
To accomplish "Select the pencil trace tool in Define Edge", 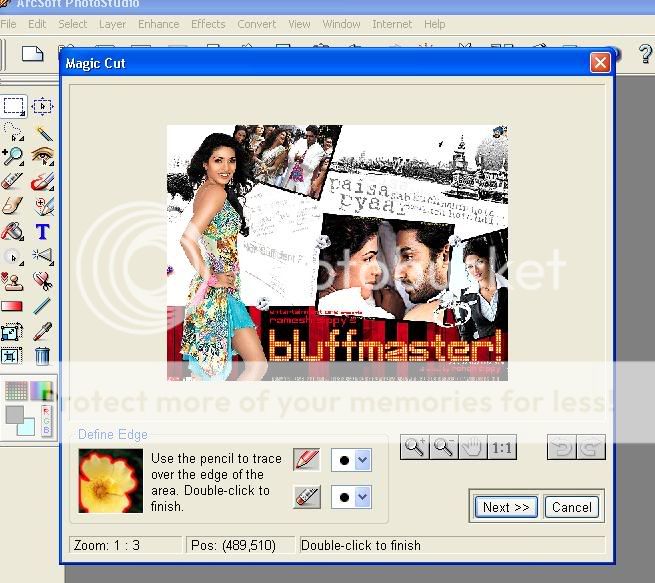I will tap(307, 460).
